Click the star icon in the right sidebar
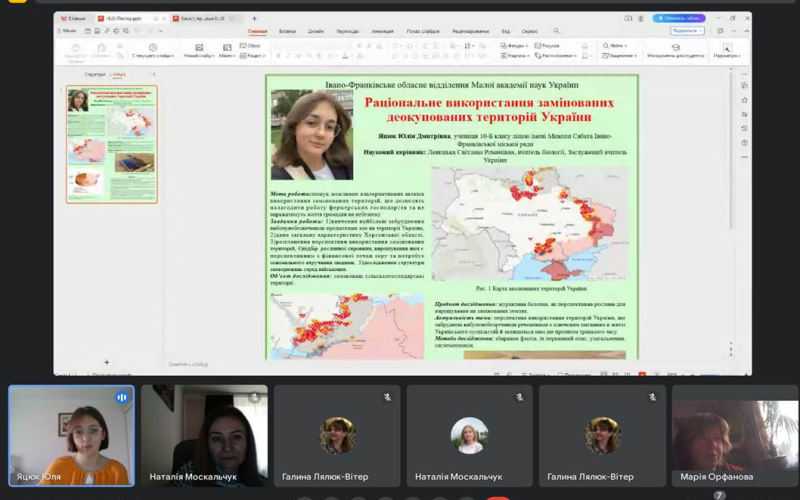The image size is (800, 500). click(744, 100)
